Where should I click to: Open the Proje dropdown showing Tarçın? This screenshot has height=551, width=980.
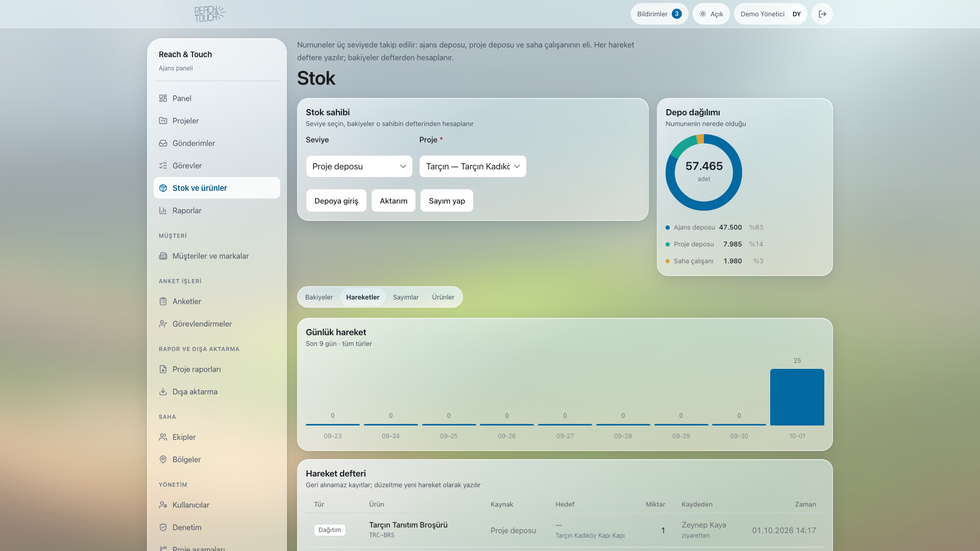(x=473, y=166)
